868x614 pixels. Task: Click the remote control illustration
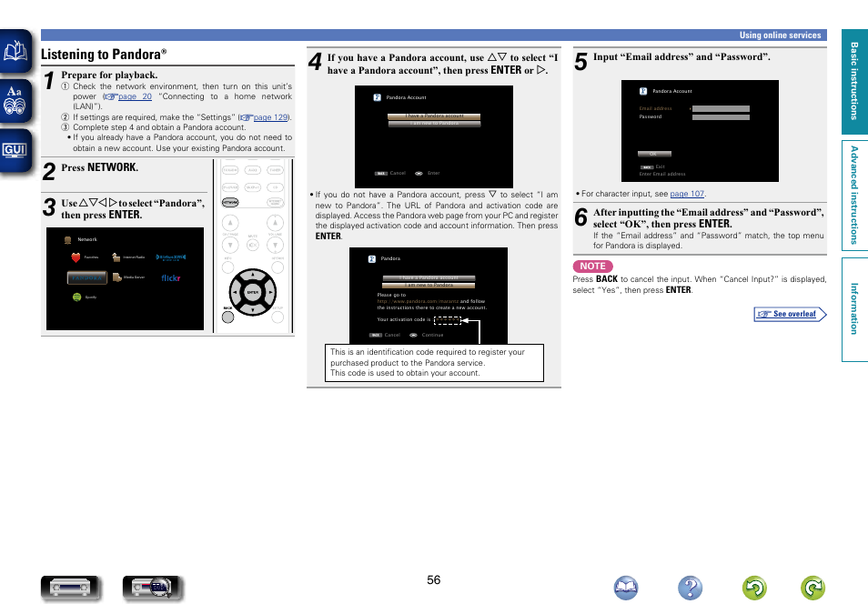tap(253, 246)
